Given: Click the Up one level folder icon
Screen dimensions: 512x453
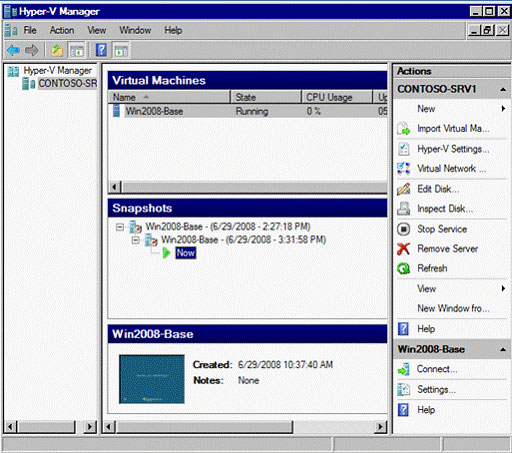Looking at the screenshot, I should (x=57, y=51).
